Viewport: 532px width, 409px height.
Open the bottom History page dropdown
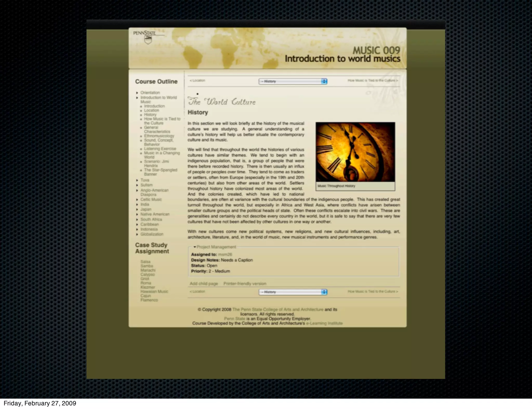293,292
